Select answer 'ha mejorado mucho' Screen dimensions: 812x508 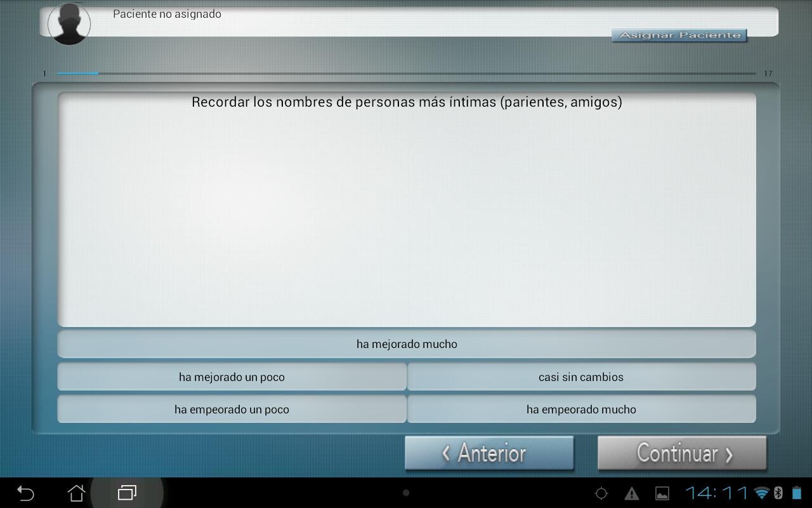[x=406, y=344]
